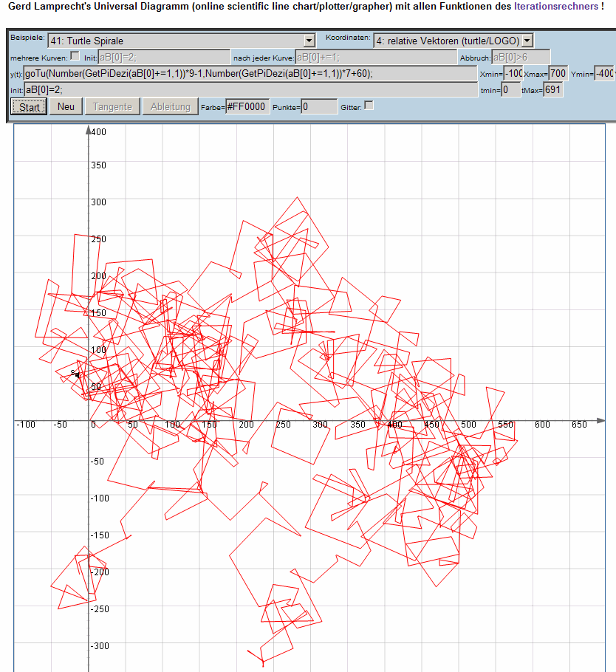This screenshot has height=672, width=616.
Task: Click the y-axis label '400'
Action: tap(98, 132)
